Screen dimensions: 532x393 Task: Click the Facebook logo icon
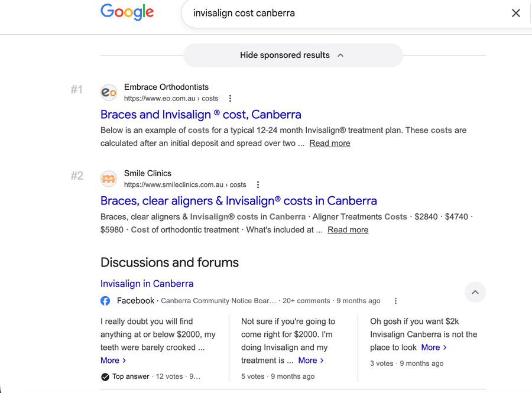(105, 301)
